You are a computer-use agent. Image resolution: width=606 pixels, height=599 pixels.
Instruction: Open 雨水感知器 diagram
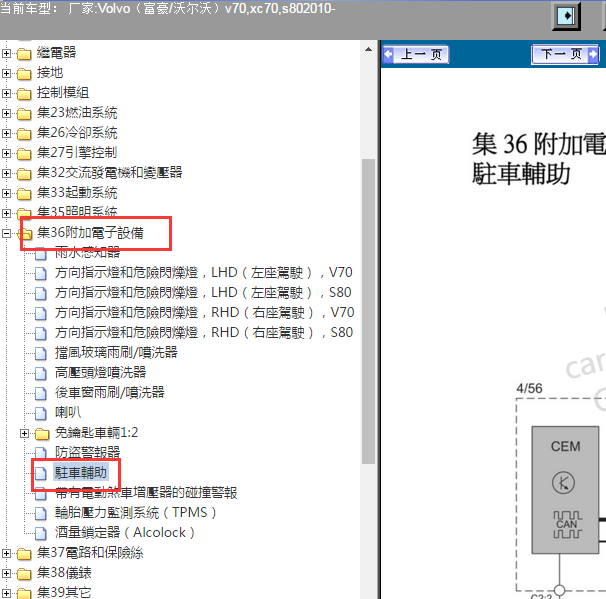tap(87, 252)
